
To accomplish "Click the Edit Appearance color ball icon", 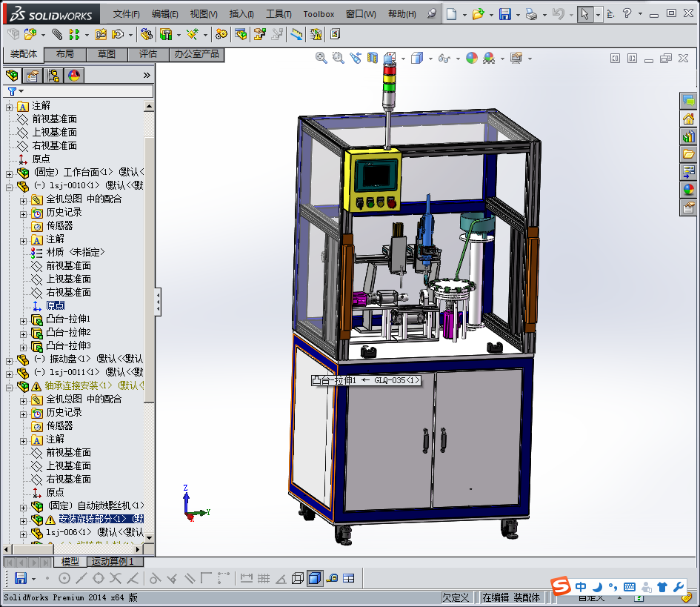I will pos(471,58).
